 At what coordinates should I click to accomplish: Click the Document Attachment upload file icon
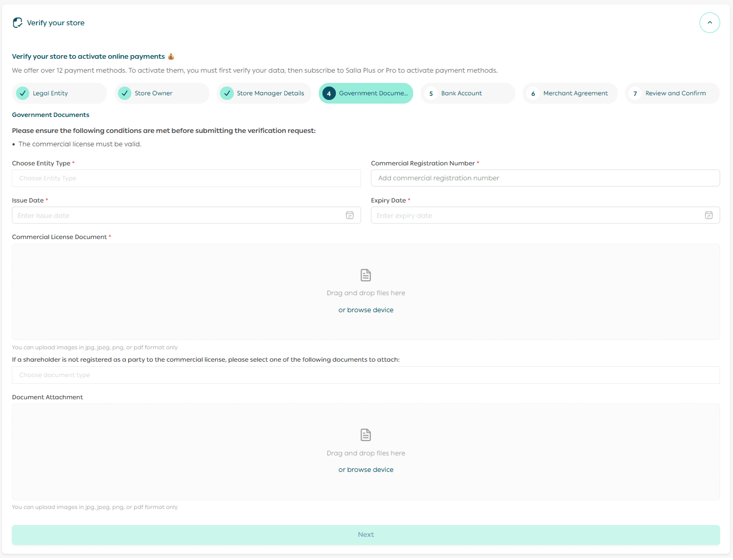(x=366, y=435)
